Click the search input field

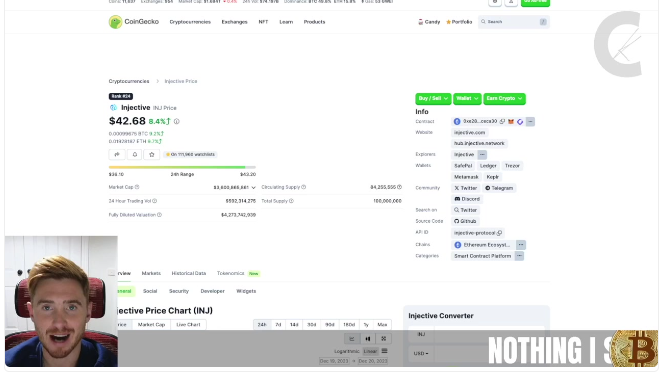(514, 22)
